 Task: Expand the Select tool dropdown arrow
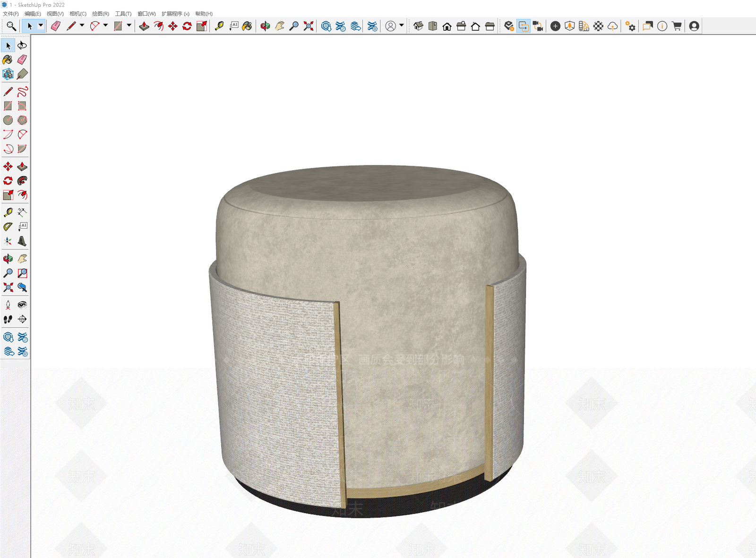pyautogui.click(x=41, y=26)
